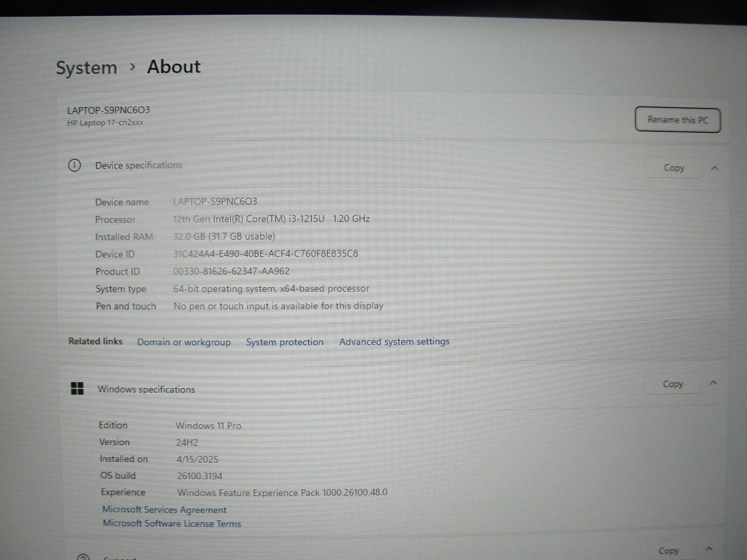This screenshot has height=560, width=747.
Task: Open Domain or workgroup link
Action: [183, 342]
